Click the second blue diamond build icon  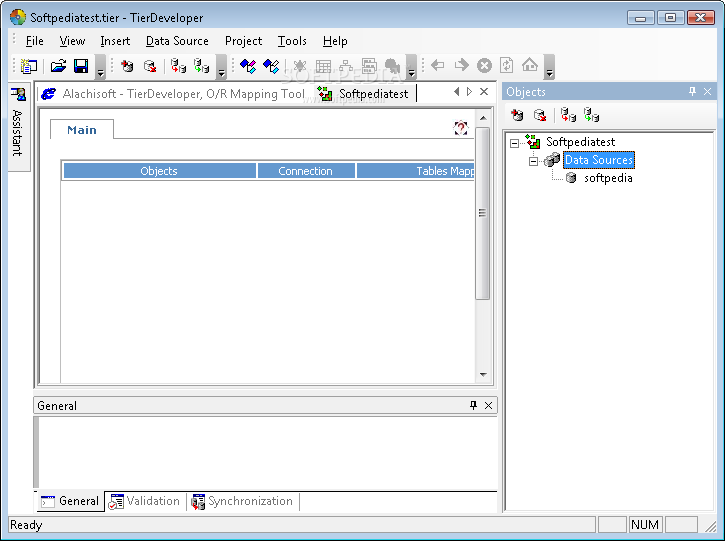pyautogui.click(x=271, y=66)
